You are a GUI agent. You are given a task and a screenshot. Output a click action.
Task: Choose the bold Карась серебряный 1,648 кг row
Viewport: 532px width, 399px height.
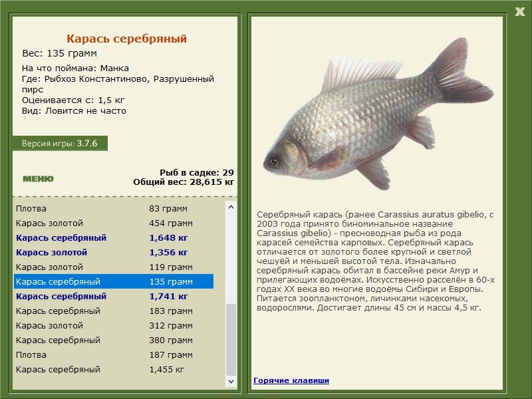click(113, 238)
